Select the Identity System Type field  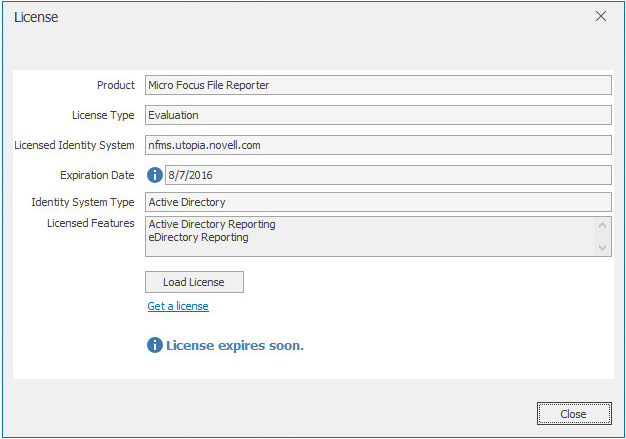coord(378,202)
